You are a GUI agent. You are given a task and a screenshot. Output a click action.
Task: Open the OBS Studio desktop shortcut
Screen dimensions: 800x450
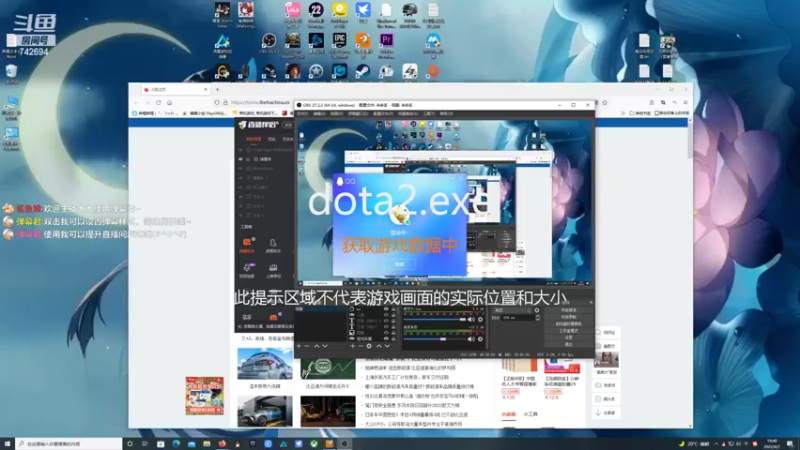coord(269,42)
